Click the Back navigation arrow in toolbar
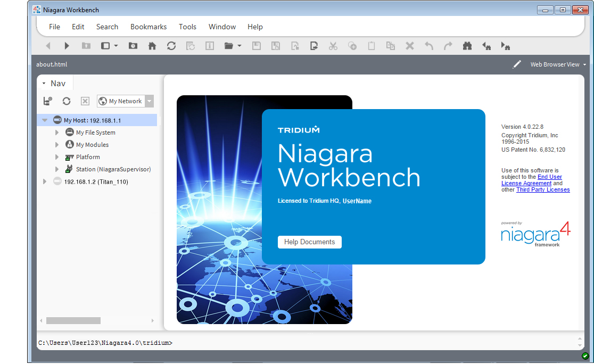The height and width of the screenshot is (364, 594). pyautogui.click(x=48, y=46)
